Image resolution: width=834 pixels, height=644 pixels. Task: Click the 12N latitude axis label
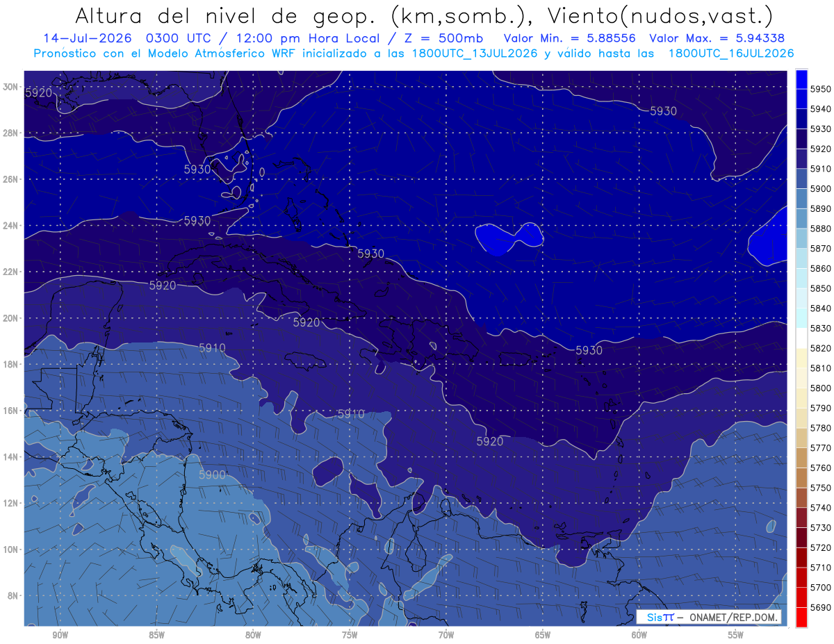click(x=10, y=503)
